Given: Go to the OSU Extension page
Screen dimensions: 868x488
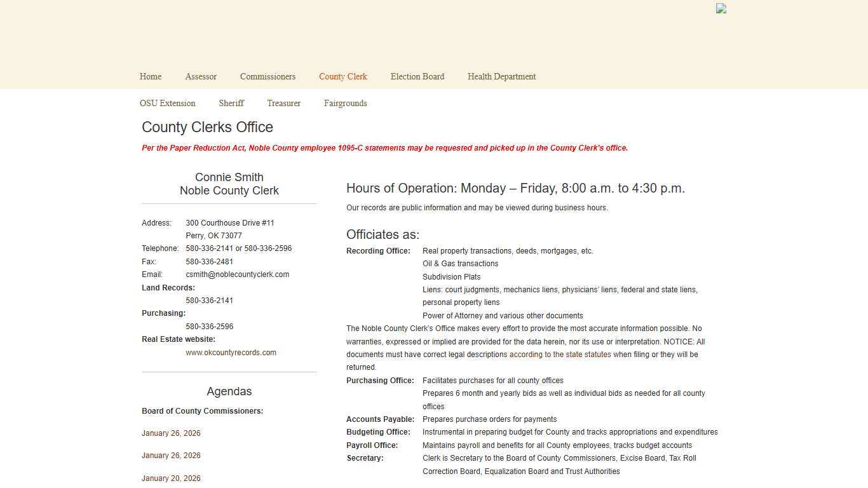Looking at the screenshot, I should [167, 103].
